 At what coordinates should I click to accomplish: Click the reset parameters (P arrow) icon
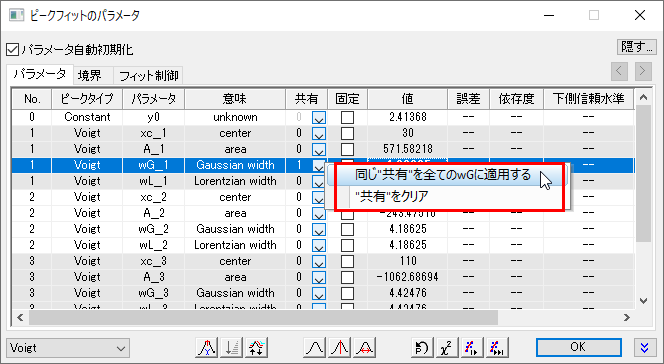422,347
